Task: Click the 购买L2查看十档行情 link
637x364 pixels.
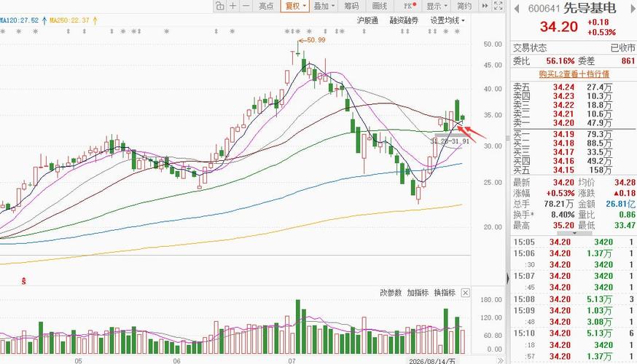Action: (574, 74)
